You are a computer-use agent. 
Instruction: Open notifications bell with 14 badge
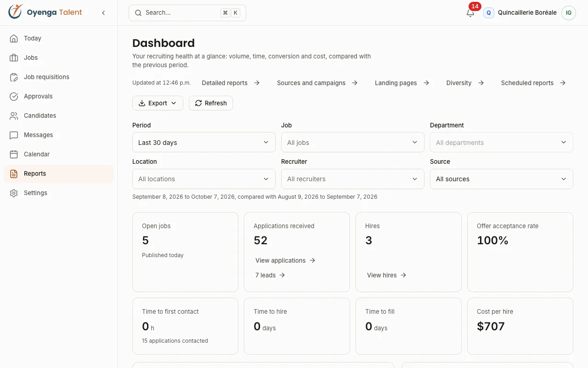470,13
